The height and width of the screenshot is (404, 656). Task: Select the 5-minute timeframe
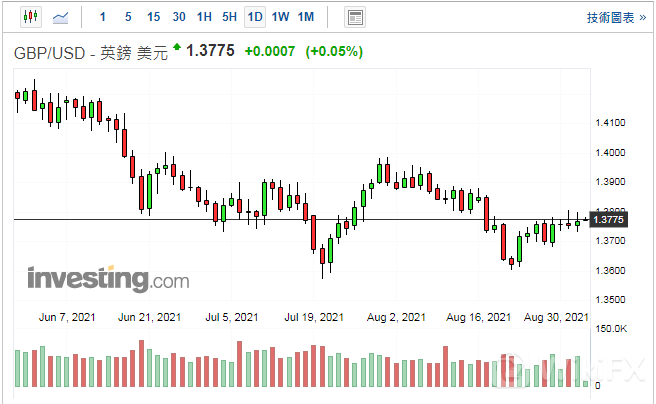(127, 17)
